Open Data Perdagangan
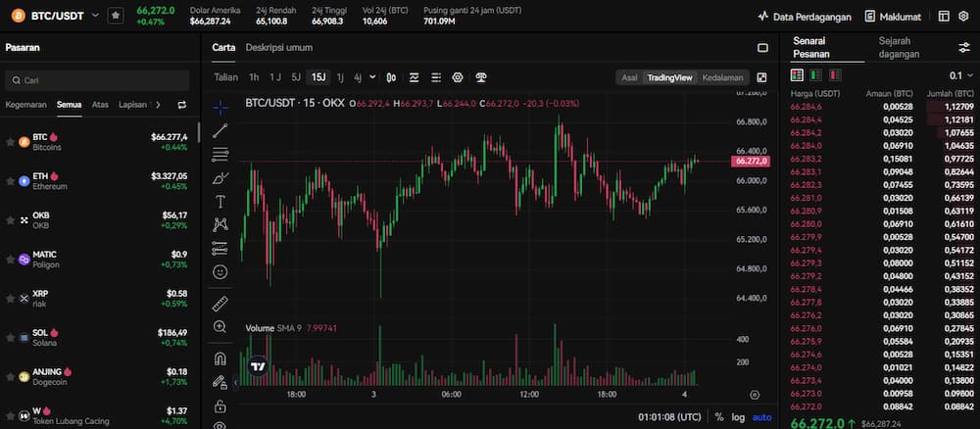Image resolution: width=980 pixels, height=429 pixels. point(805,17)
